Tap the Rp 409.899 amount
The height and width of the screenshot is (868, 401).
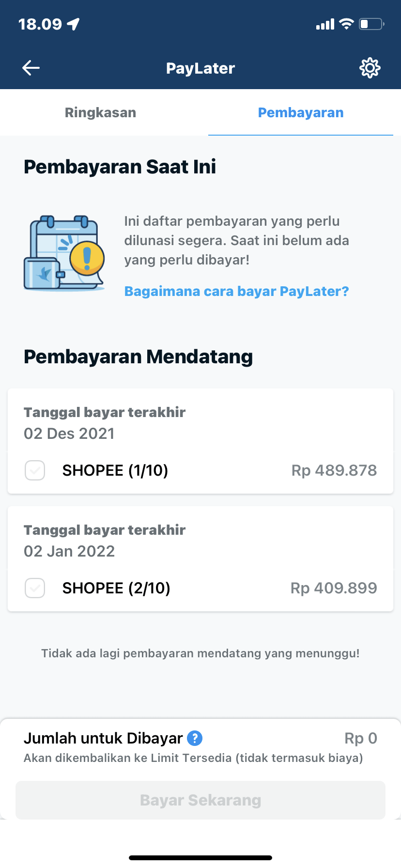coord(334,588)
